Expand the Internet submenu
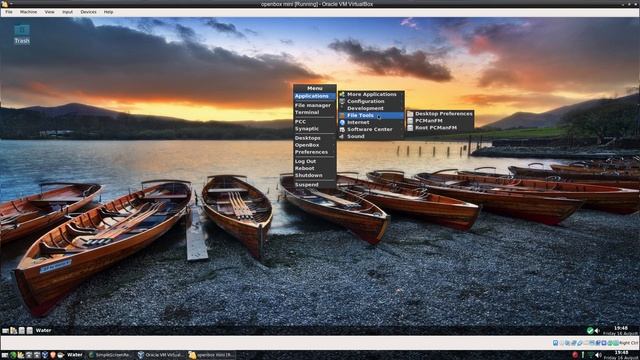Screen dimensions: 640x360 371,122
